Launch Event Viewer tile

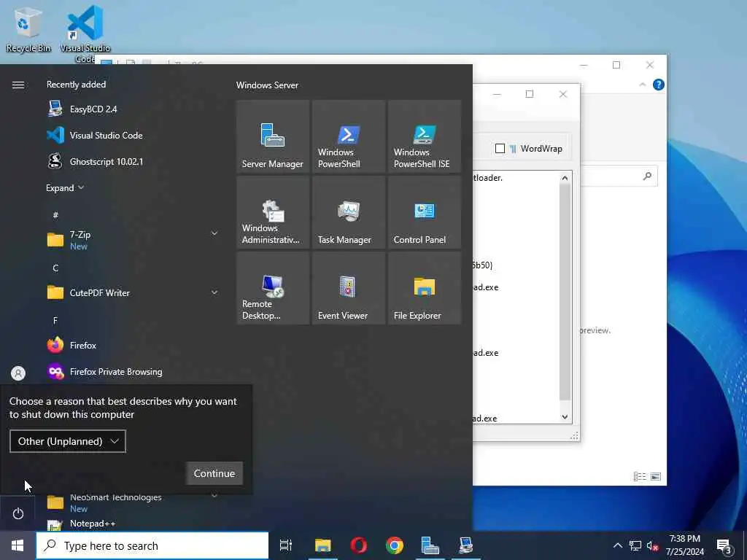pos(348,288)
